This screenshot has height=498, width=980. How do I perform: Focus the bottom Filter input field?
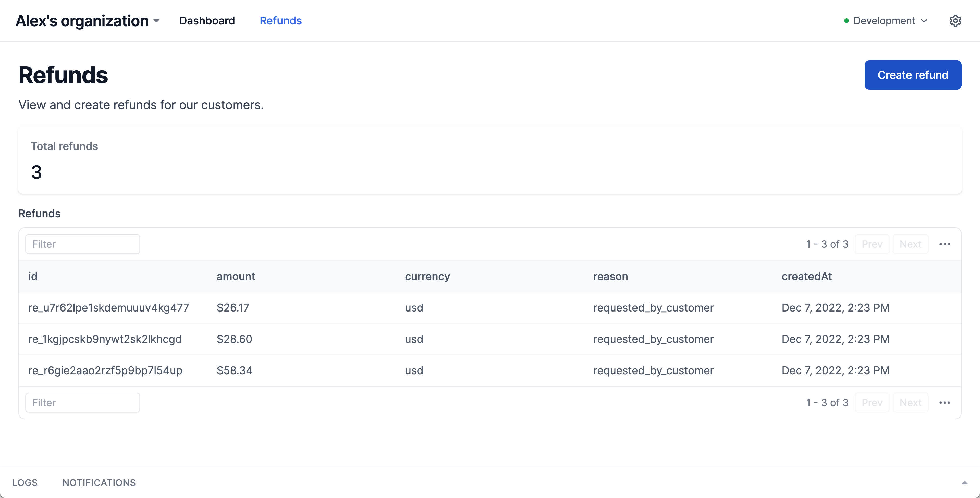[x=82, y=403]
